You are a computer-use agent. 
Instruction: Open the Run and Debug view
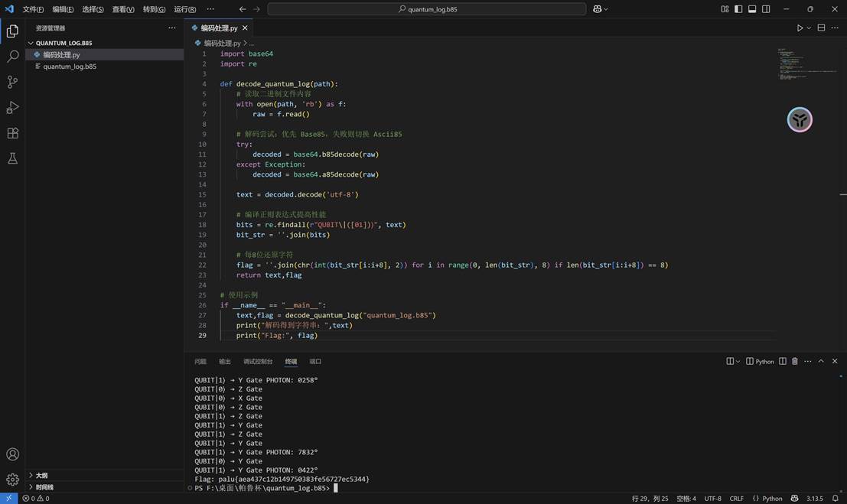point(11,108)
